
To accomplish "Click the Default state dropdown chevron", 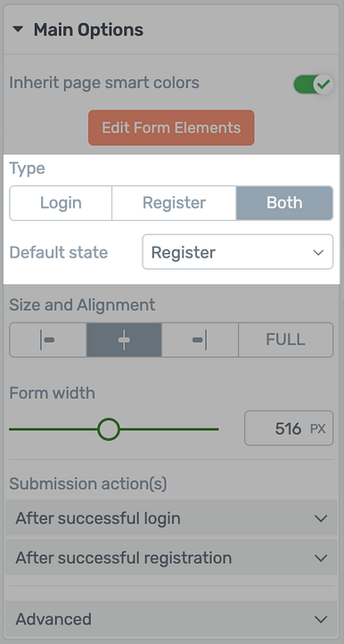I will (318, 253).
